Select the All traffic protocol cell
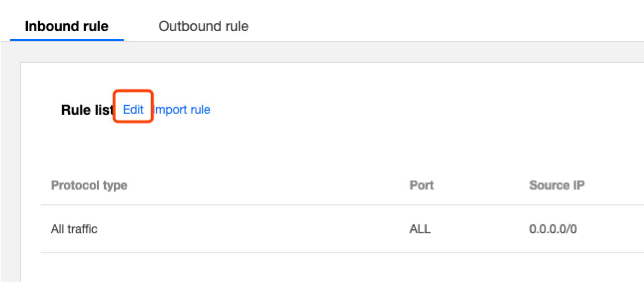644x282 pixels. coord(74,229)
